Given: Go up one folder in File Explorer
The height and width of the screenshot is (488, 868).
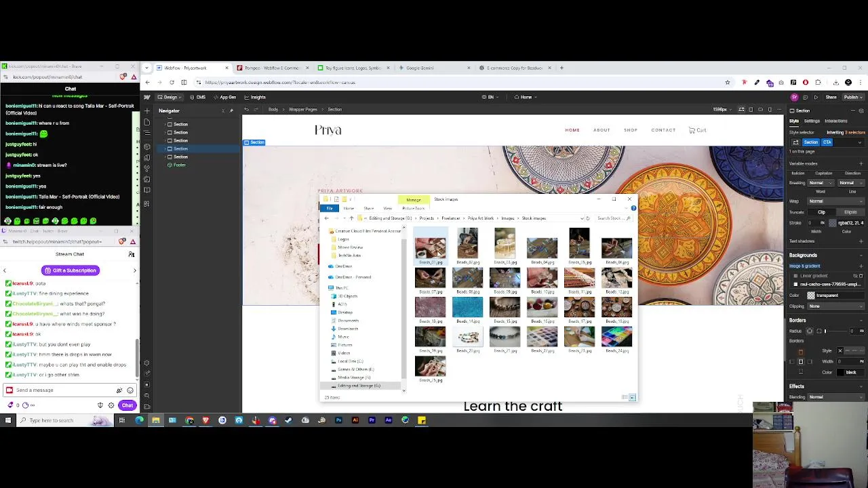Looking at the screenshot, I should [351, 218].
